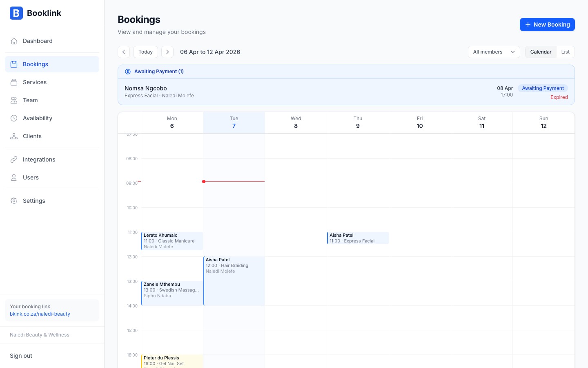Switch to List view
Viewport: 588px width, 368px height.
(x=566, y=52)
